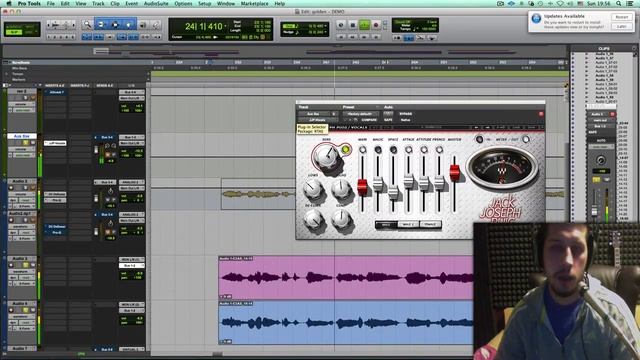Select the Pencil tool in the toolbar
Viewport: 640px width, 360px height.
pyautogui.click(x=156, y=25)
